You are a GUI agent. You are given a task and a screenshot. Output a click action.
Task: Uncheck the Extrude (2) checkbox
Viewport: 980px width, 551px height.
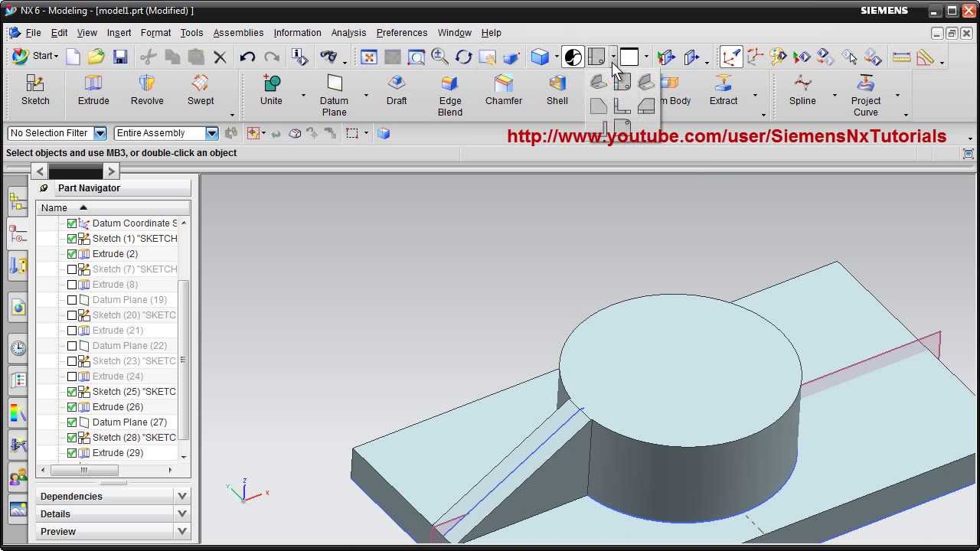click(x=72, y=254)
